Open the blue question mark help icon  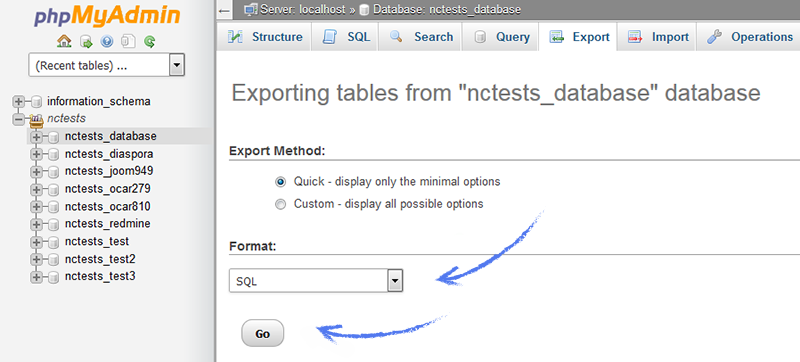[x=107, y=42]
